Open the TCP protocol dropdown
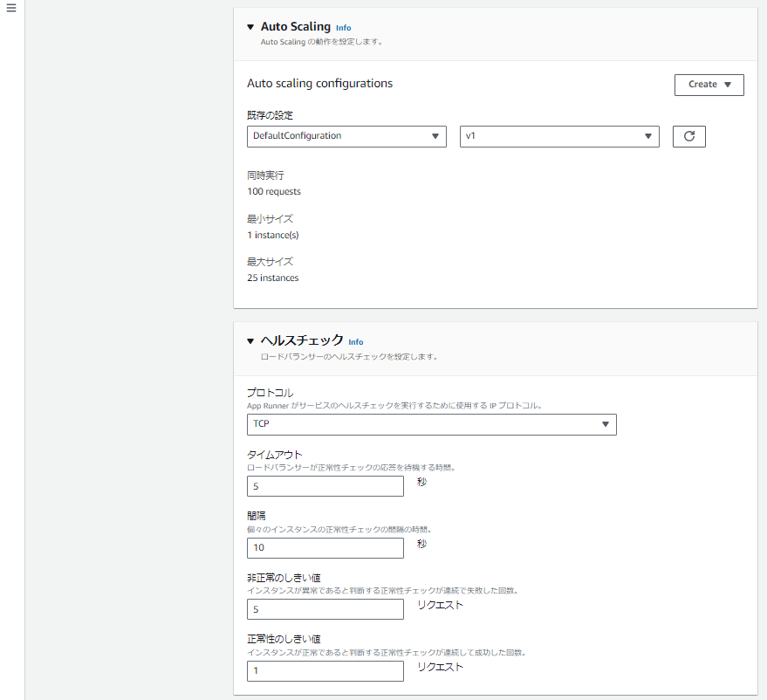Viewport: 767px width, 700px height. click(x=431, y=424)
